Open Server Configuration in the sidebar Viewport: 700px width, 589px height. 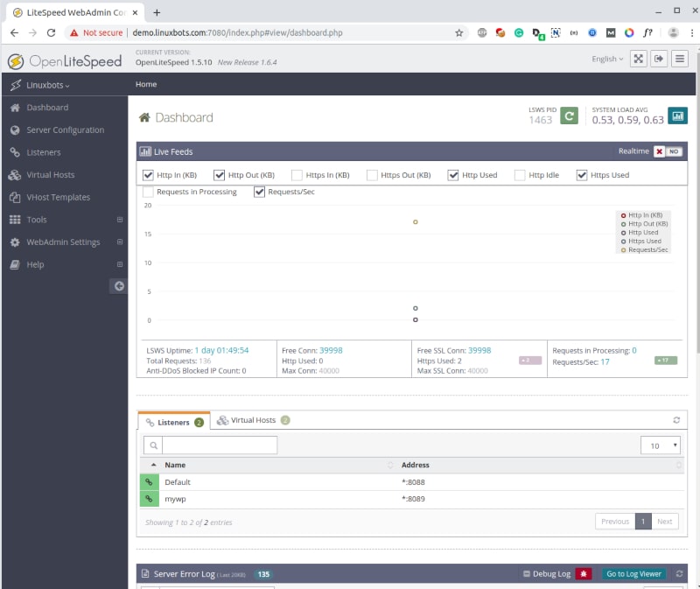point(65,130)
